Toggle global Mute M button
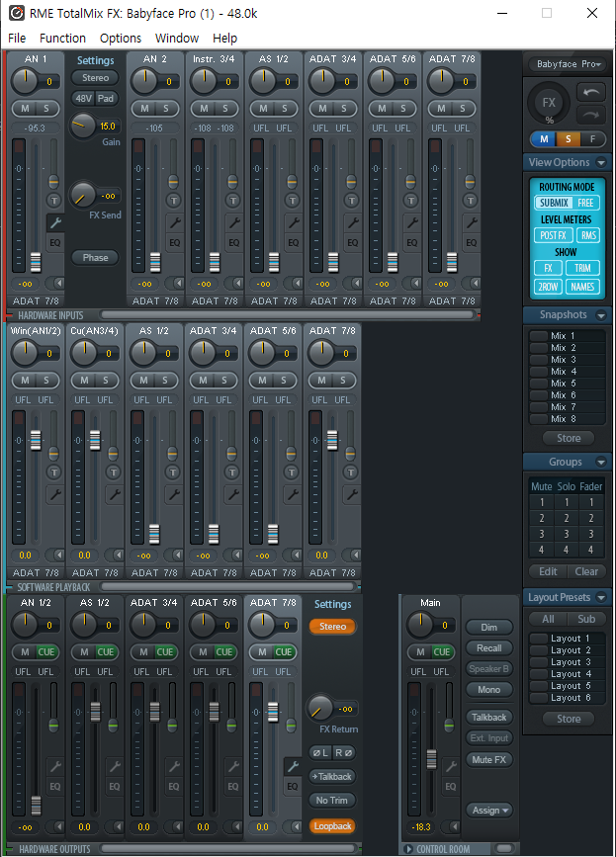This screenshot has width=616, height=857. [544, 138]
